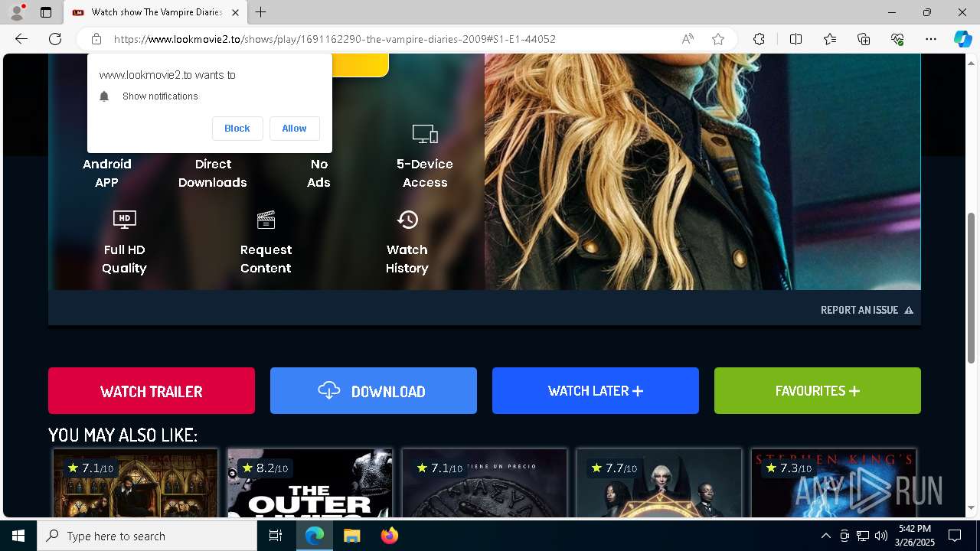980x551 pixels.
Task: Block notifications from lookmovie2.to
Action: pos(237,129)
